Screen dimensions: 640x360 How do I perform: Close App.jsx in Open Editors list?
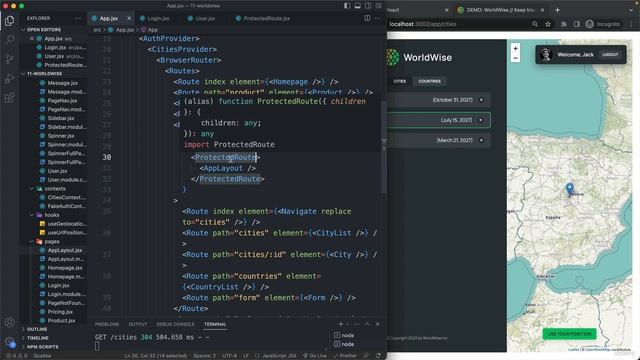pyautogui.click(x=32, y=38)
